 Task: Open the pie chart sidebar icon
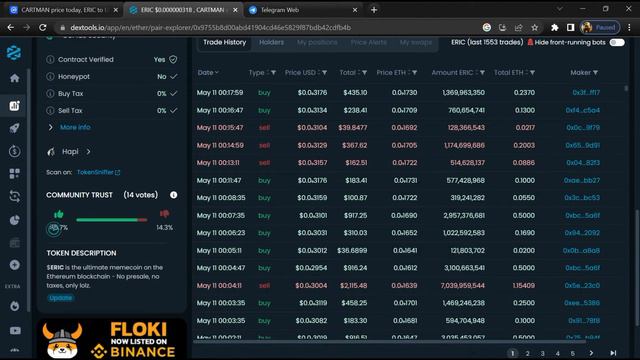click(x=14, y=220)
